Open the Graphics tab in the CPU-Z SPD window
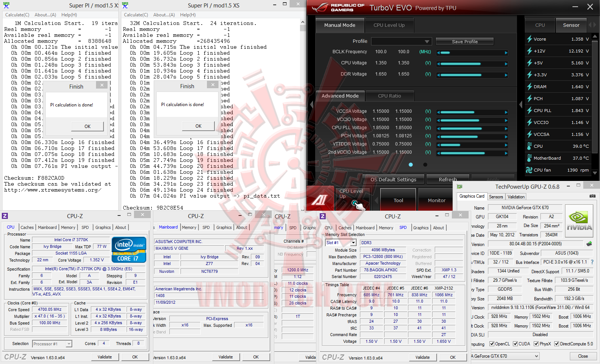 pyautogui.click(x=421, y=228)
